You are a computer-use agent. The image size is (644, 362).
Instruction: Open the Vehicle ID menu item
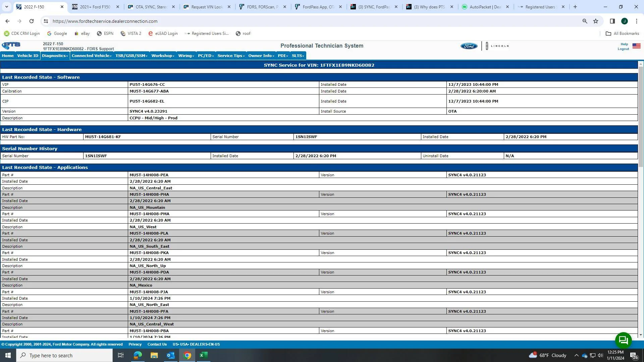point(28,56)
